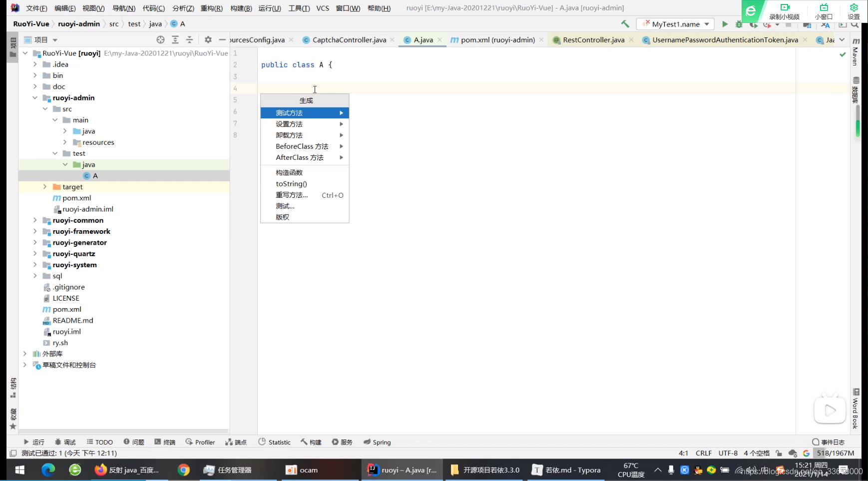Expand the ruoyi-system module
Screen dimensions: 868x481
[35, 265]
